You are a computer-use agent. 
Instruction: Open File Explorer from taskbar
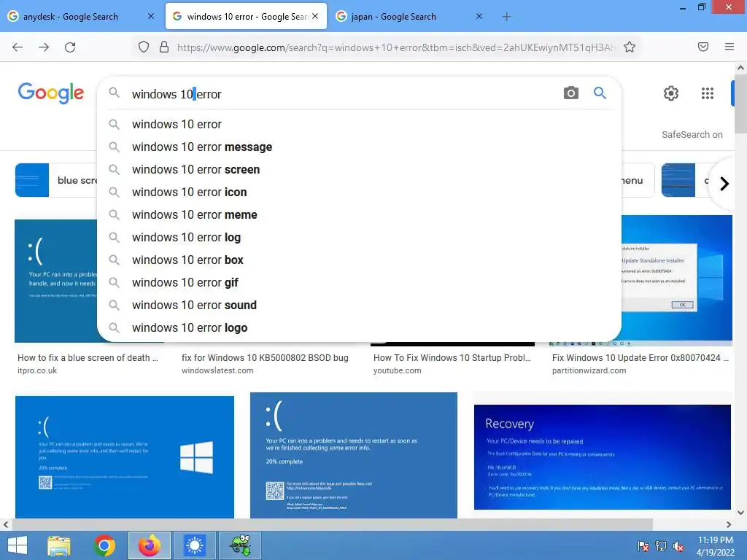59,545
